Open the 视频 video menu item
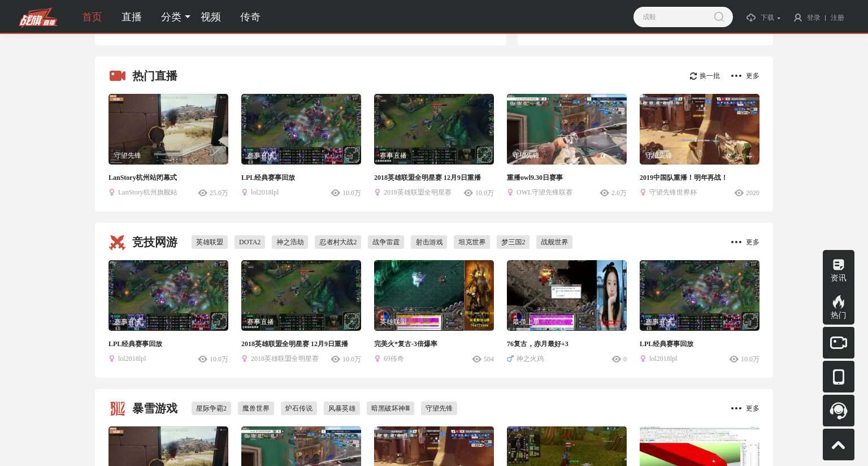Image resolution: width=868 pixels, height=466 pixels. pyautogui.click(x=211, y=17)
